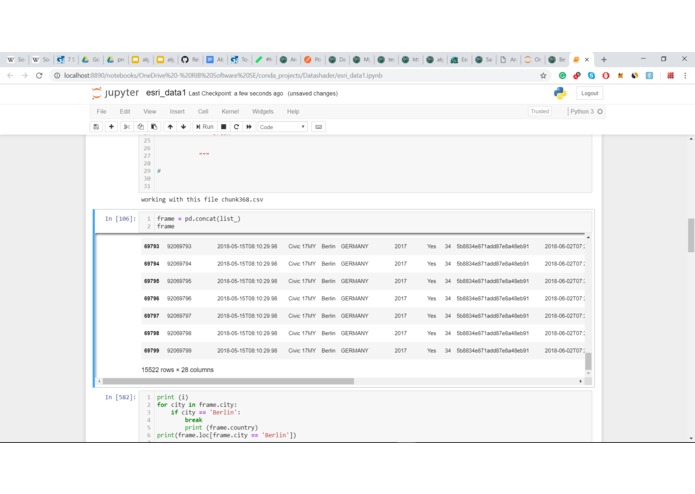Screen dimensions: 695x494
Task: Switch to the first Wikipedia browser tab
Action: click(16, 59)
